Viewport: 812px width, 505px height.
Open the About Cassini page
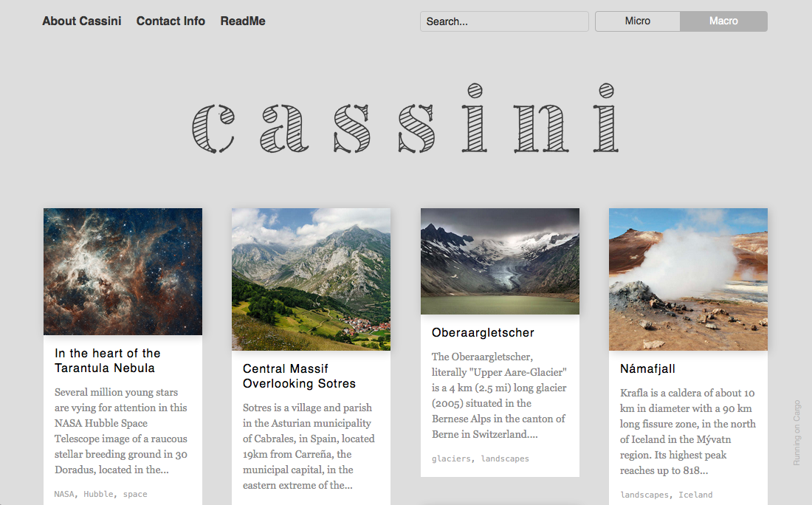click(x=81, y=21)
